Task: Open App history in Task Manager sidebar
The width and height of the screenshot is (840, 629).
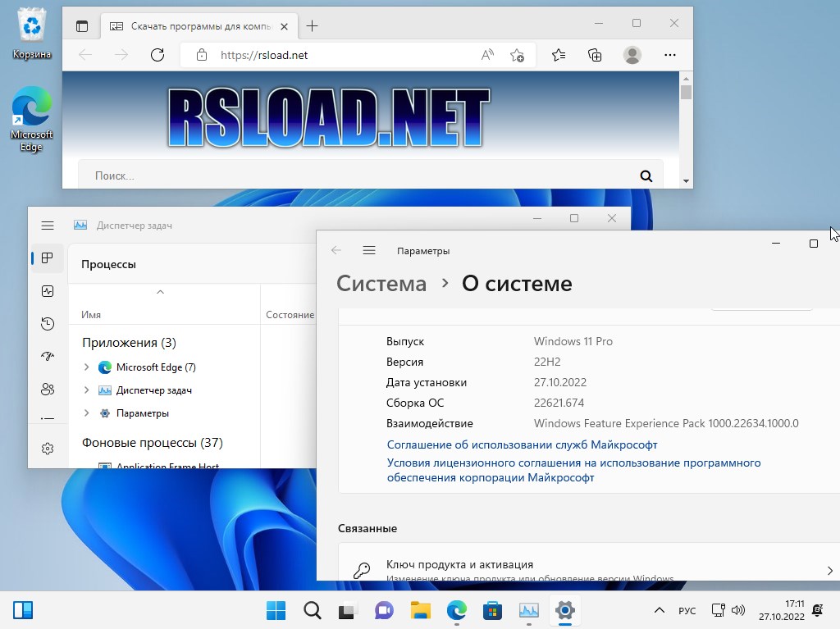Action: (48, 324)
